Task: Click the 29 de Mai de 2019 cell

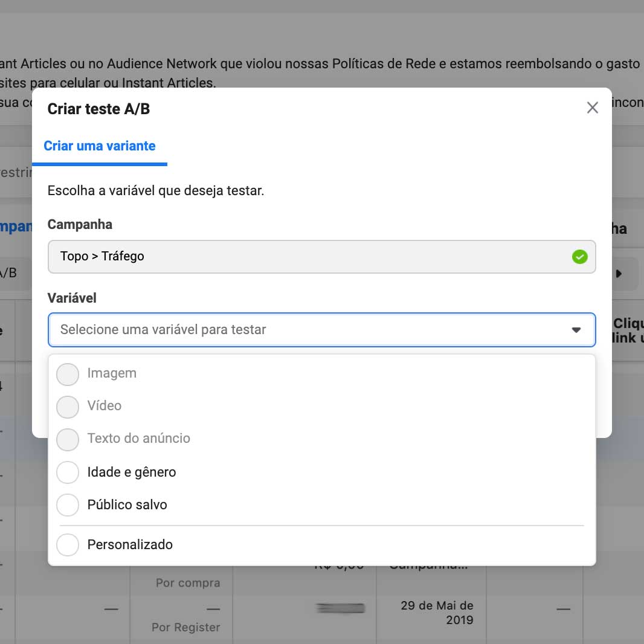Action: coord(437,612)
